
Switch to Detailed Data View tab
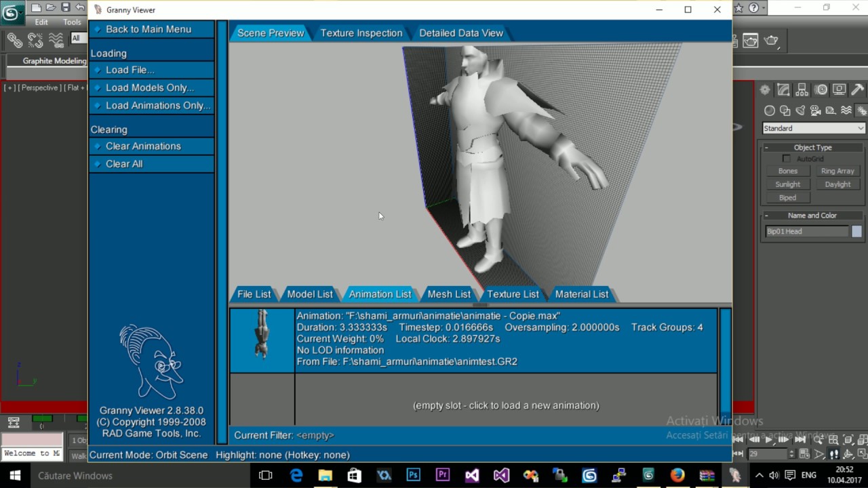[461, 33]
